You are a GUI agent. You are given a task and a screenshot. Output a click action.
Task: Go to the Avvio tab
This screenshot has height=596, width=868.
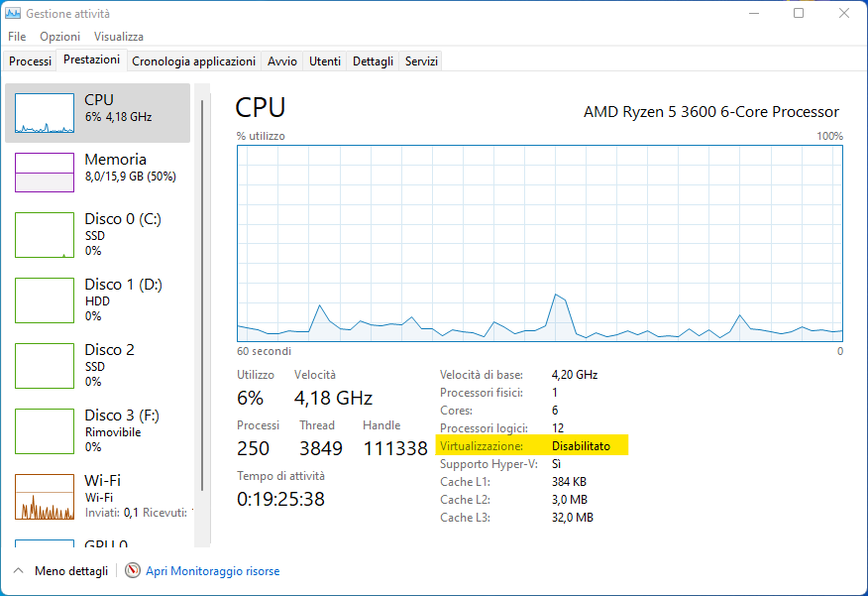pyautogui.click(x=282, y=61)
